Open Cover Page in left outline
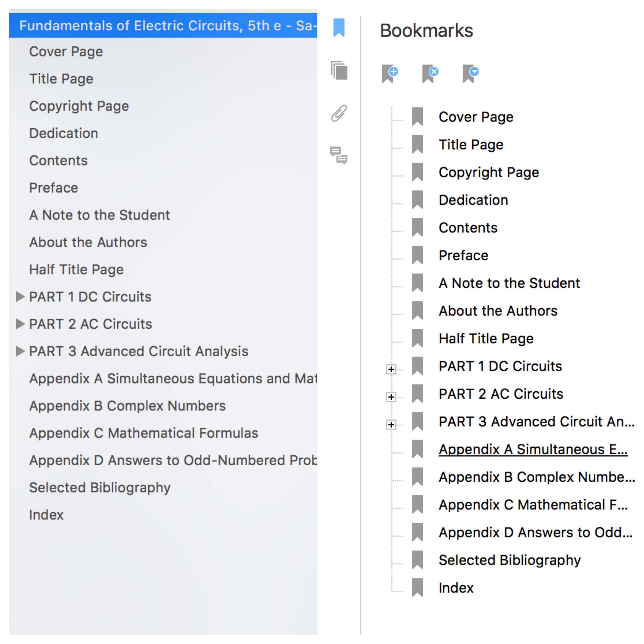The height and width of the screenshot is (644, 644). 66,52
